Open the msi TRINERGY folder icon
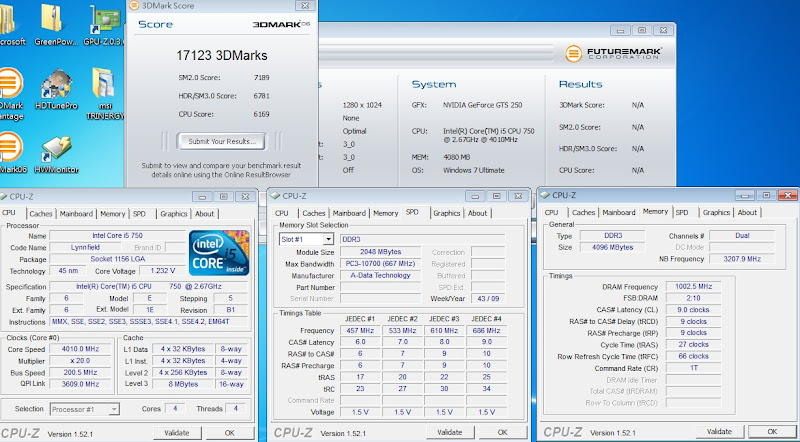 (105, 94)
